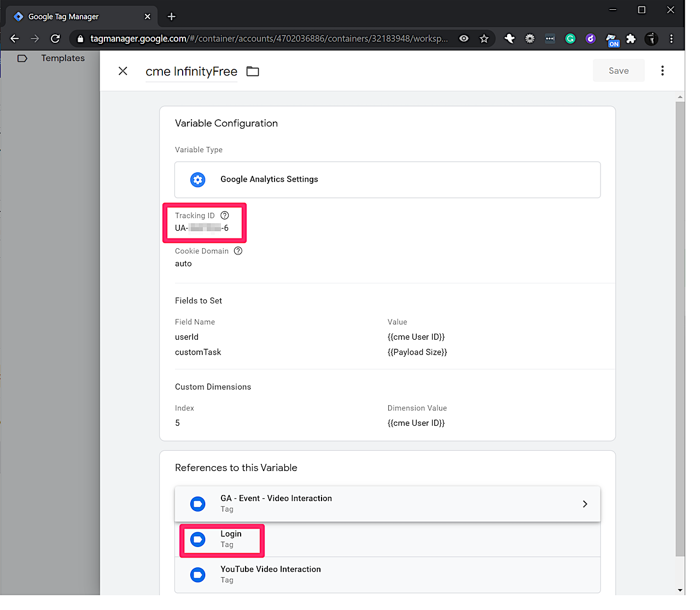Go back with the browser back arrow
This screenshot has height=610, width=700.
pyautogui.click(x=15, y=38)
